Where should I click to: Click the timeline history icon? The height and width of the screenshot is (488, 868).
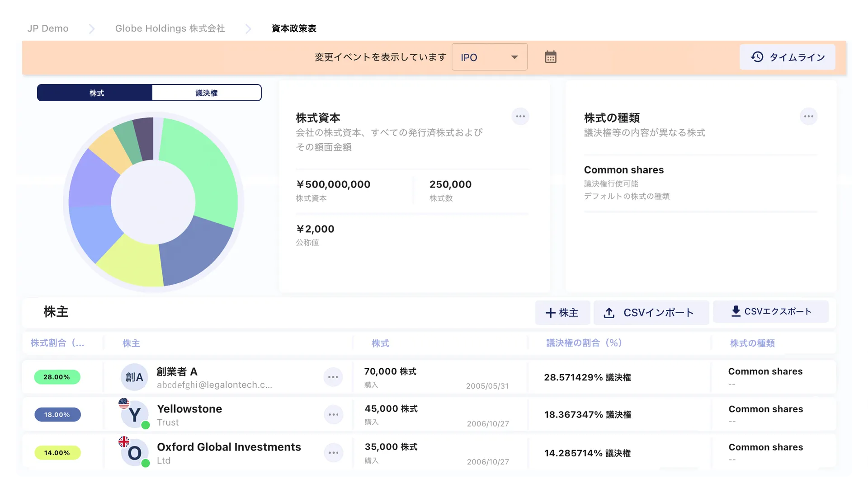pos(756,57)
